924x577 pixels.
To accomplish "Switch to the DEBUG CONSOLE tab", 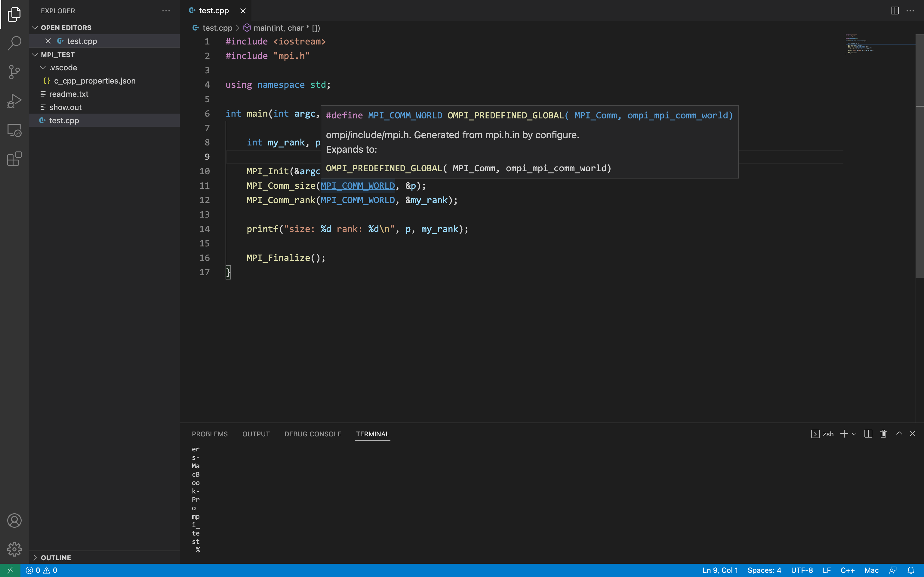I will point(313,434).
